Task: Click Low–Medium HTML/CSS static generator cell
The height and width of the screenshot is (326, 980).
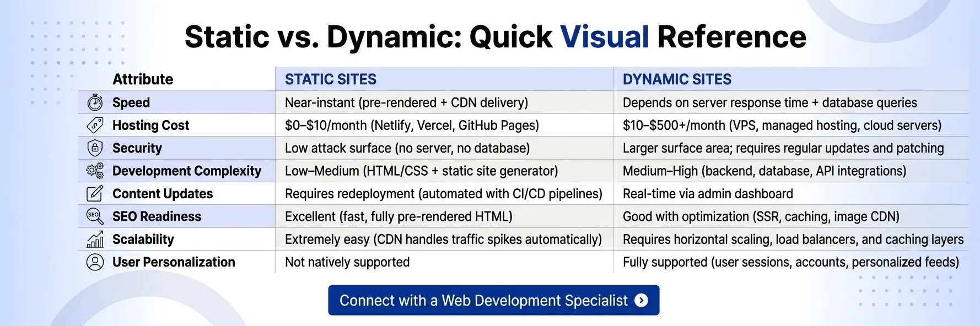Action: tap(422, 171)
